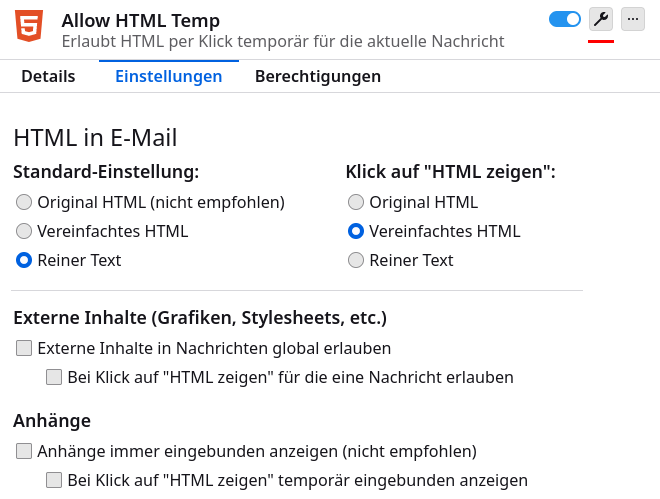The image size is (660, 499).
Task: Click the add-on description text
Action: pos(283,41)
